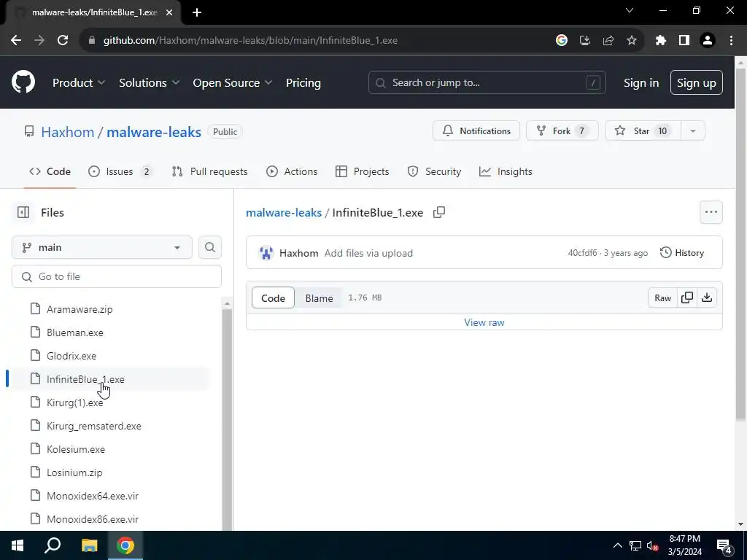The height and width of the screenshot is (560, 747).
Task: Click share page icon in address bar
Action: [x=608, y=41]
